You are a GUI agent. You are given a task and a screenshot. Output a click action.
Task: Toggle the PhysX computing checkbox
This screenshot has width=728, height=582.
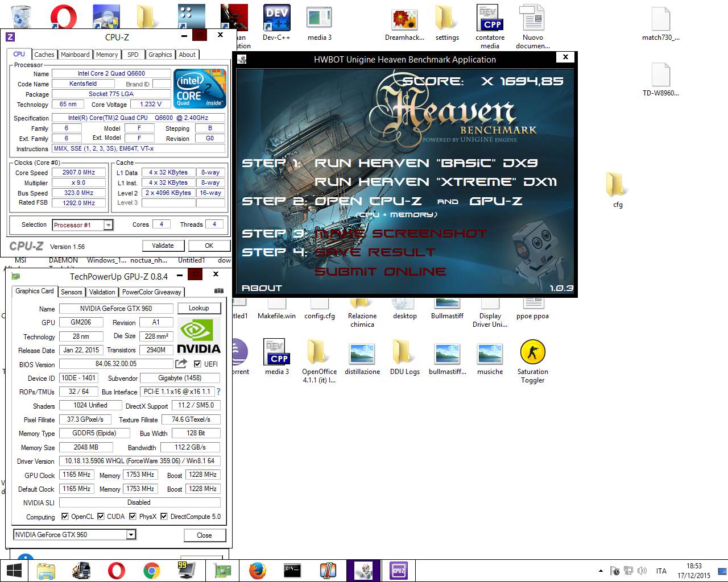coord(133,517)
